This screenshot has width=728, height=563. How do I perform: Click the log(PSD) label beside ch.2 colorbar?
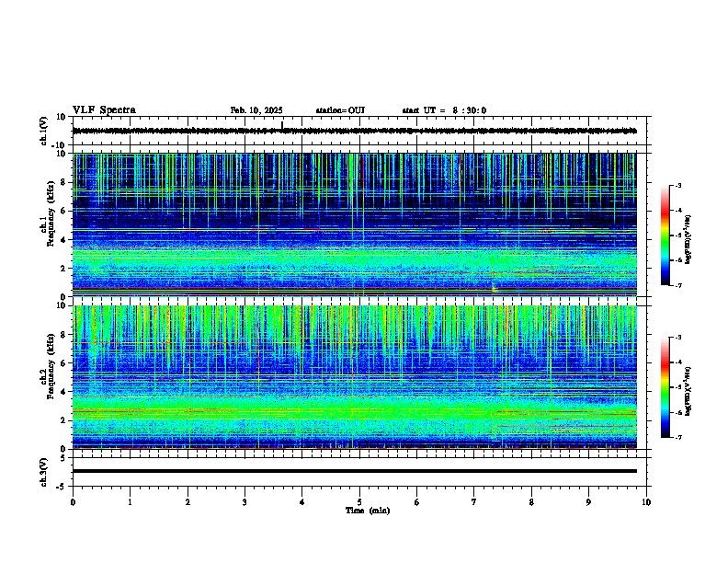click(x=688, y=391)
